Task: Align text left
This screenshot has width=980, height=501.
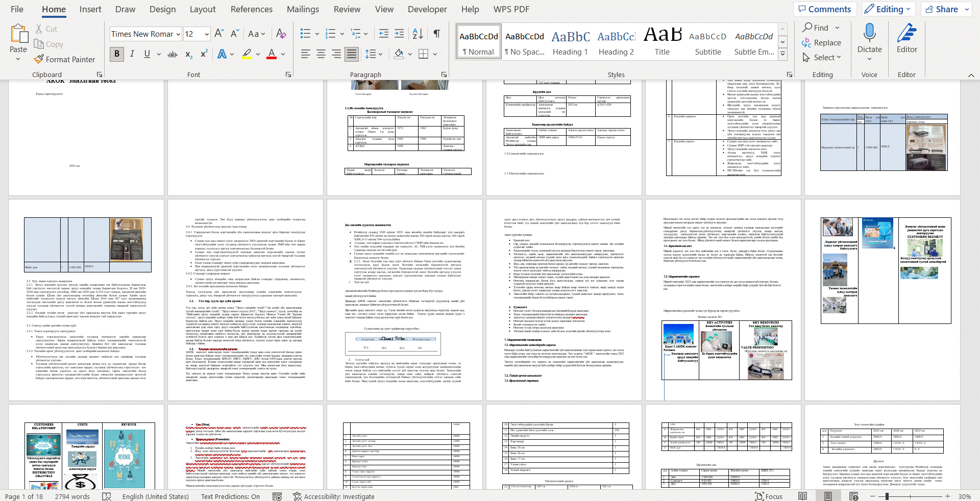Action: [x=305, y=54]
